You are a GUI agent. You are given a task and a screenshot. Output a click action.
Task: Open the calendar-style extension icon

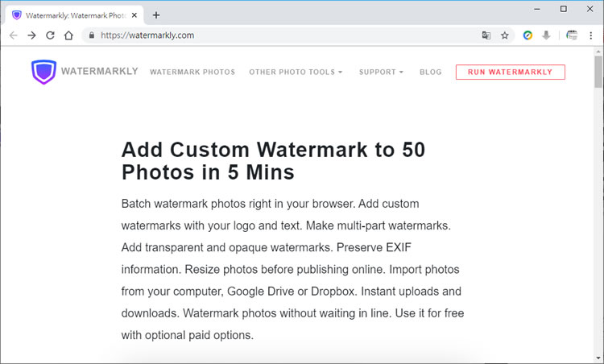(572, 35)
